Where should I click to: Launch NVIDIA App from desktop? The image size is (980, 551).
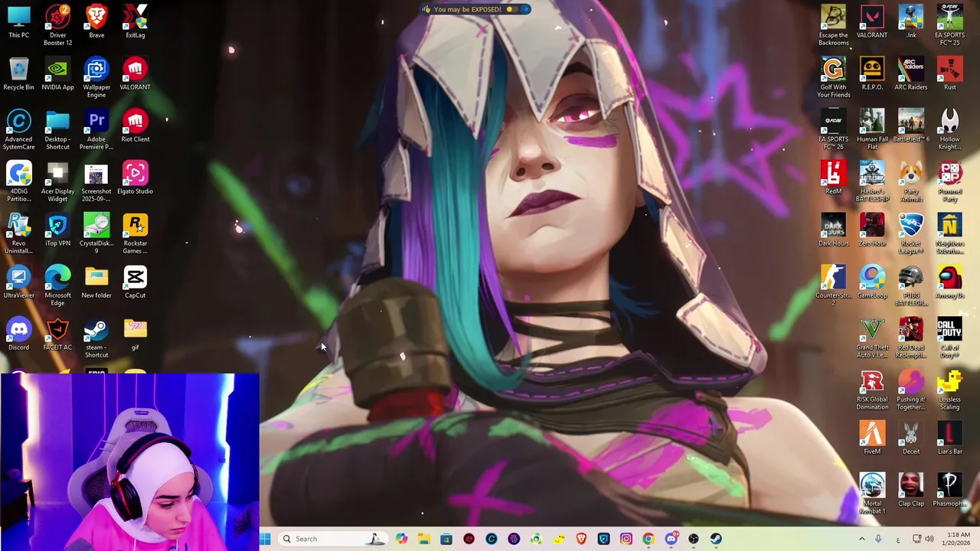pyautogui.click(x=57, y=73)
